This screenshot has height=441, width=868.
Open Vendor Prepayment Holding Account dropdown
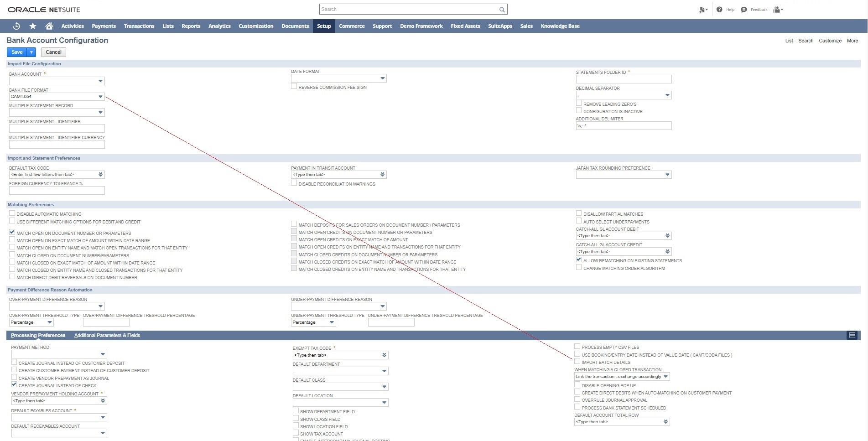pyautogui.click(x=103, y=401)
